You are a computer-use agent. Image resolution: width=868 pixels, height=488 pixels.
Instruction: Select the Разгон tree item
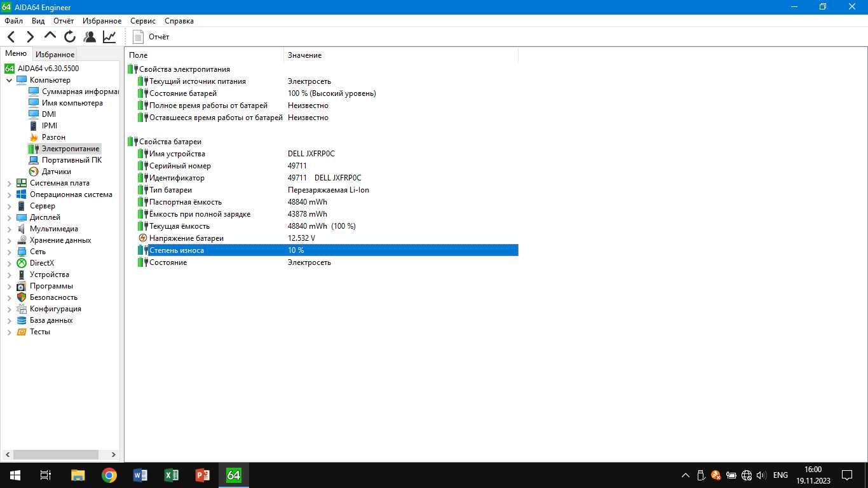coord(47,137)
